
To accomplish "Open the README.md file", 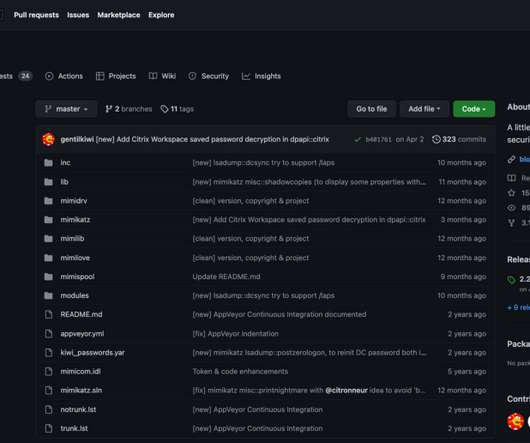I will tap(81, 315).
